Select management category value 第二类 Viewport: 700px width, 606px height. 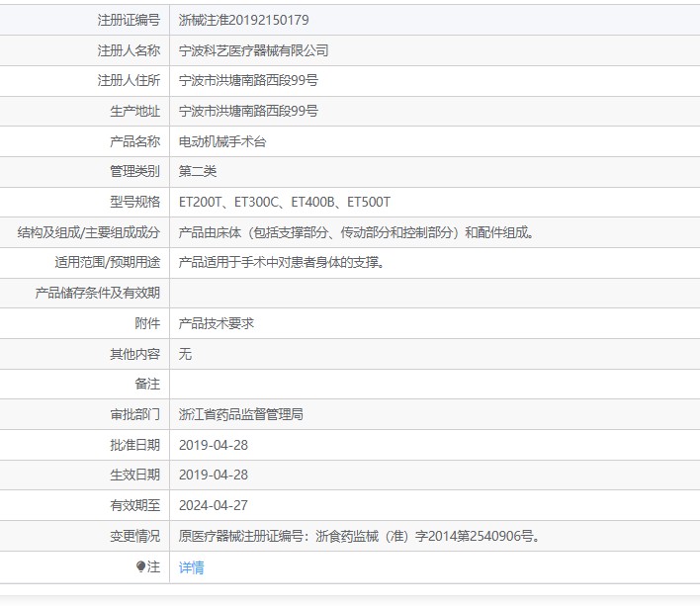pos(198,171)
